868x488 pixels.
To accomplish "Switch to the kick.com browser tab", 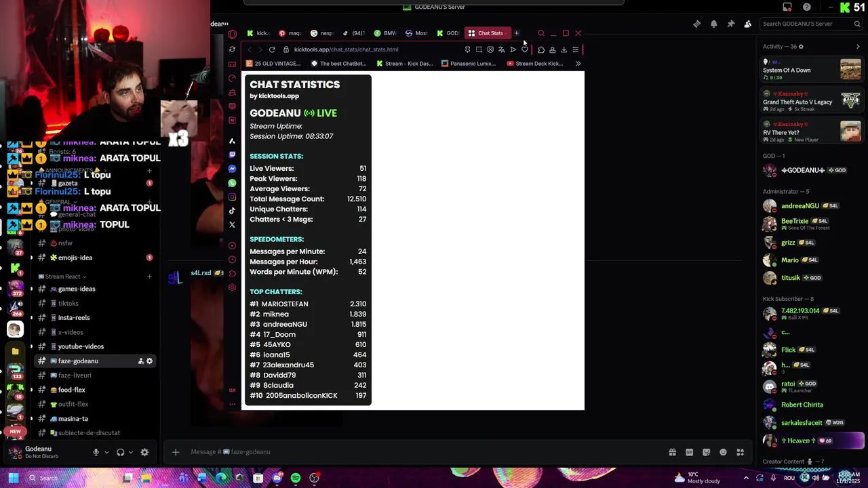I will [x=258, y=33].
